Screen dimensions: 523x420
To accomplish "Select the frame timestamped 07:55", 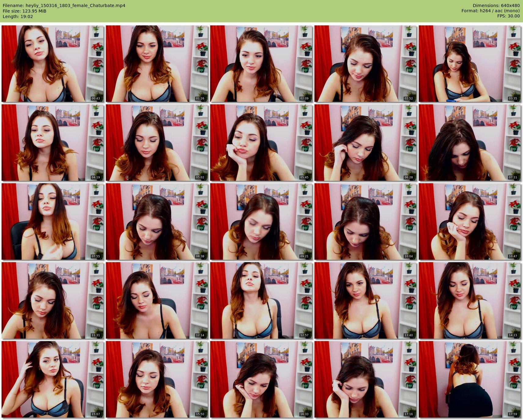I will (53, 221).
